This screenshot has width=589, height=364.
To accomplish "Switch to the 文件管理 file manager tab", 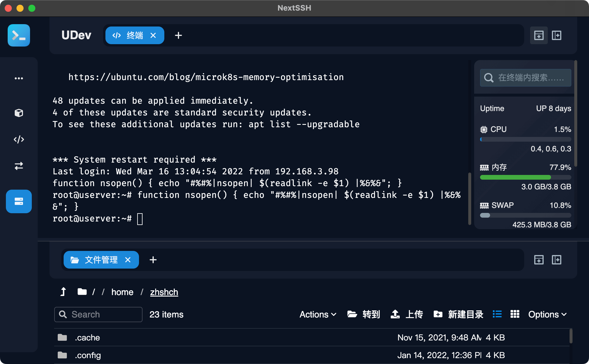I will click(x=101, y=260).
